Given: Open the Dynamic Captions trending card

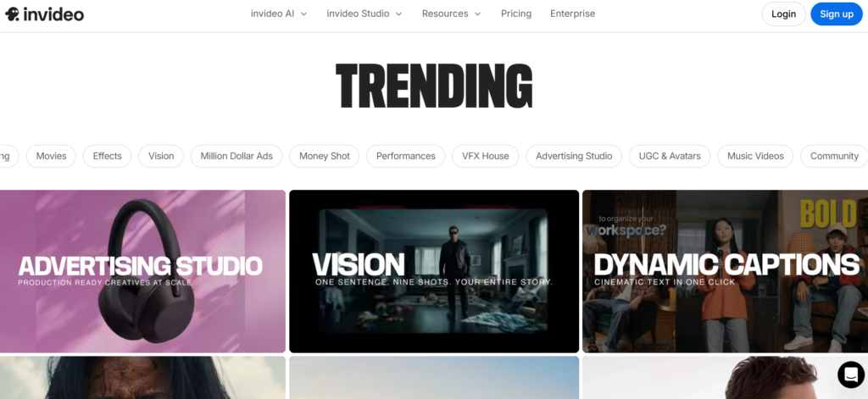Looking at the screenshot, I should (726, 271).
